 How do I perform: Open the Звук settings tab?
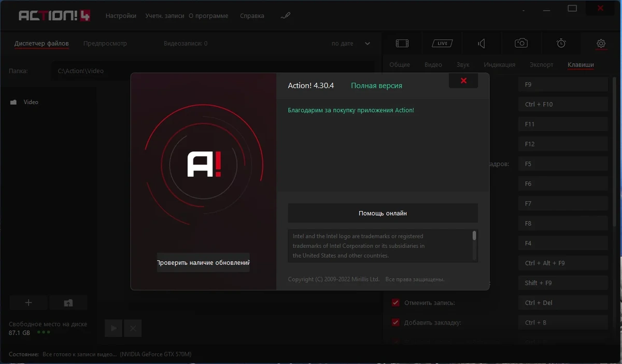tap(463, 65)
